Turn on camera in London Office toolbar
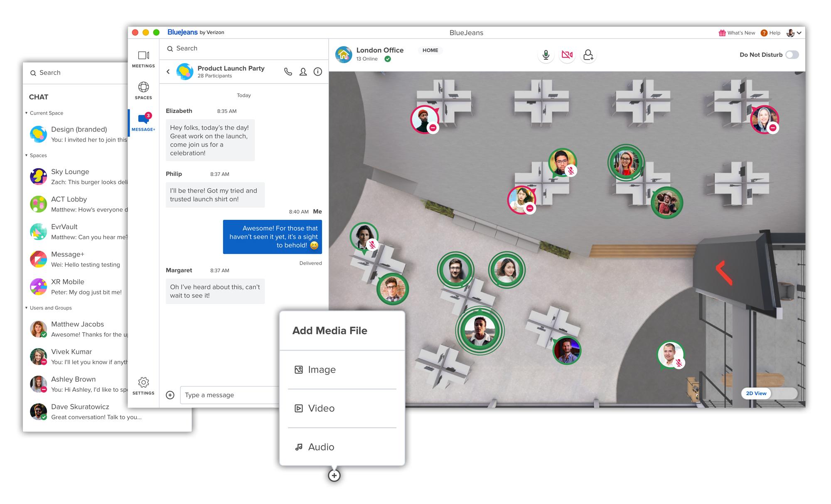 coord(567,55)
